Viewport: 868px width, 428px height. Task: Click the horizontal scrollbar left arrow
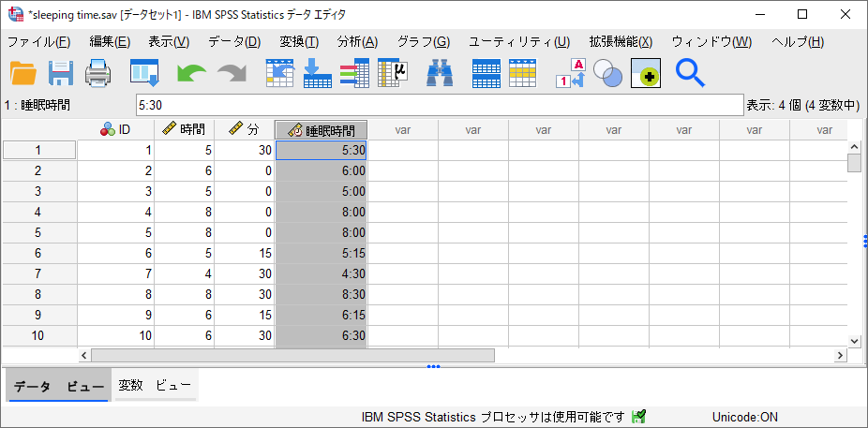(x=84, y=355)
